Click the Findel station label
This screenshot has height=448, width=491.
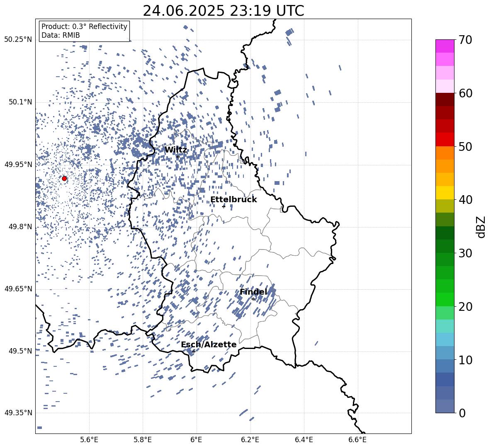[253, 292]
